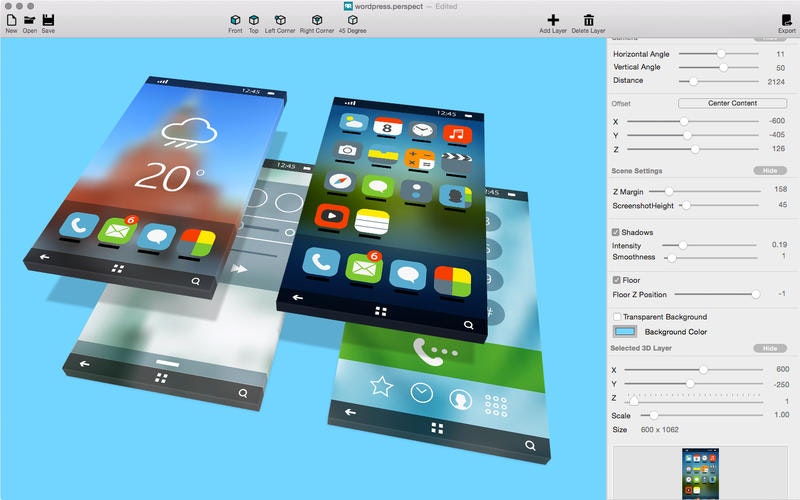This screenshot has width=800, height=500.
Task: Click the Distance value 2124
Action: [776, 82]
